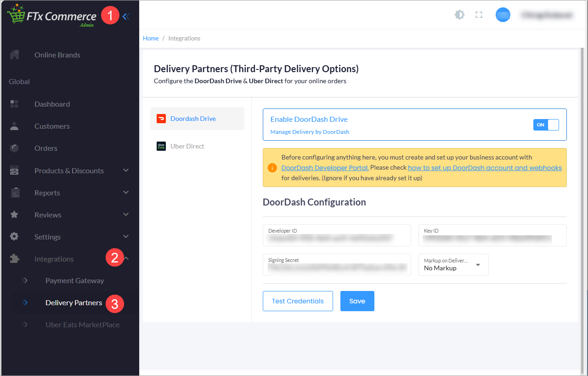Switch to Uber Direct tab
This screenshot has width=588, height=376.
[197, 146]
